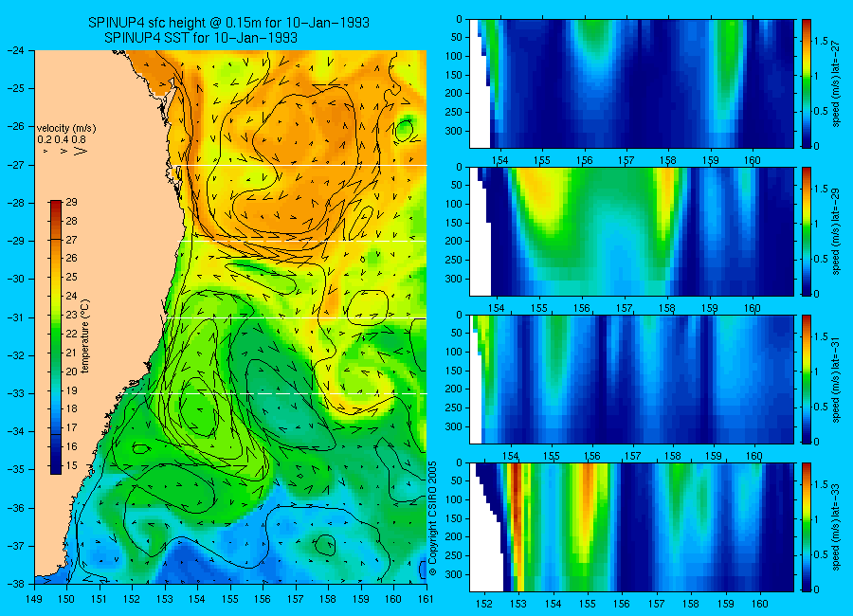Click the speed color bar for lat=-31
The height and width of the screenshot is (616, 853).
coord(806,379)
